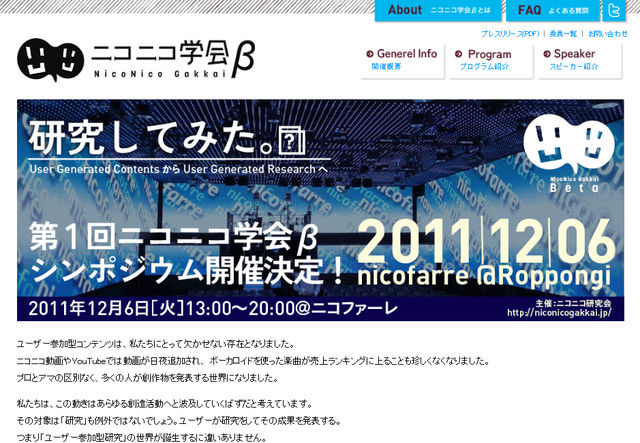The width and height of the screenshot is (640, 443).
Task: Click line starting その対象は「研究」も
Action: click(178, 421)
